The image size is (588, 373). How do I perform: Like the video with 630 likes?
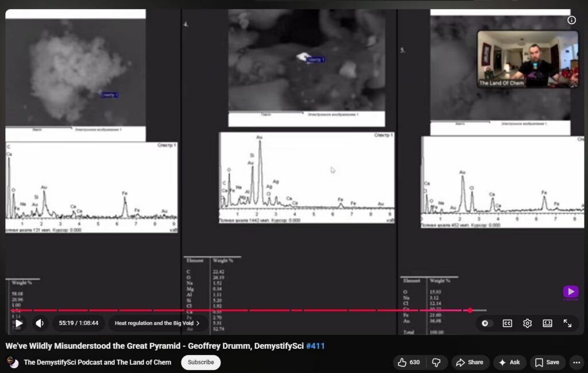tap(409, 363)
